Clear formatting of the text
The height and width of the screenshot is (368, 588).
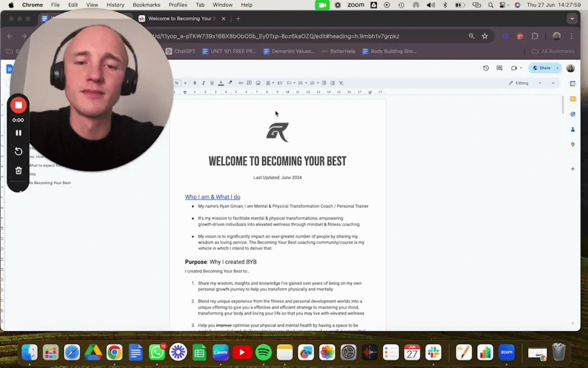tap(341, 83)
